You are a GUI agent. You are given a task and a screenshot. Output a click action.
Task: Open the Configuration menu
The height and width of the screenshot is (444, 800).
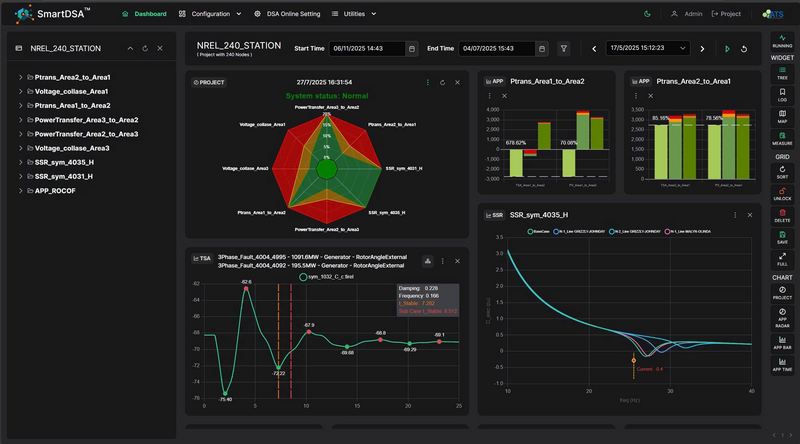pos(210,14)
